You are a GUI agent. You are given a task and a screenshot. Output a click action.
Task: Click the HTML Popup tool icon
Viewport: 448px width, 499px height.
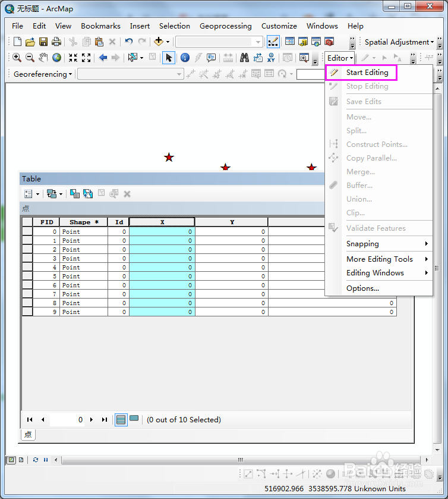[211, 58]
